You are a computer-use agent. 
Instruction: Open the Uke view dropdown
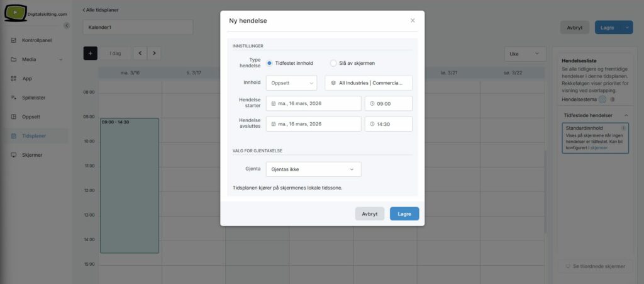point(525,54)
